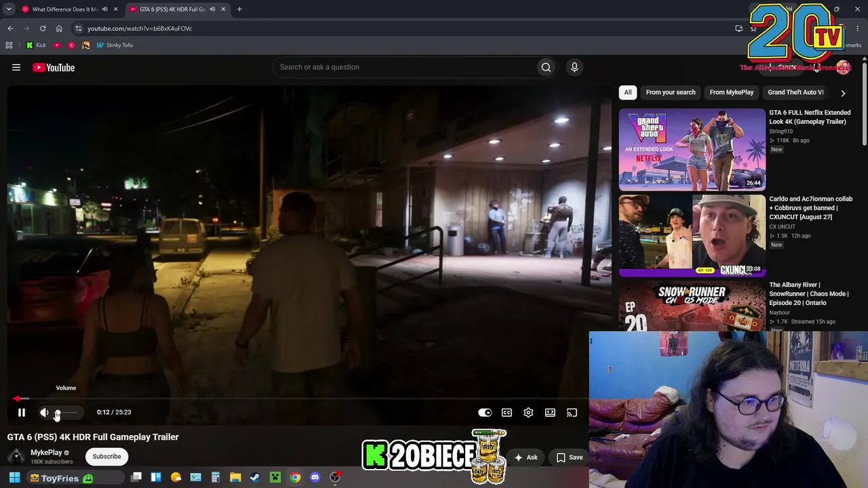Switch to Google Chrome on the taskbar
Image resolution: width=868 pixels, height=488 pixels.
point(295,477)
